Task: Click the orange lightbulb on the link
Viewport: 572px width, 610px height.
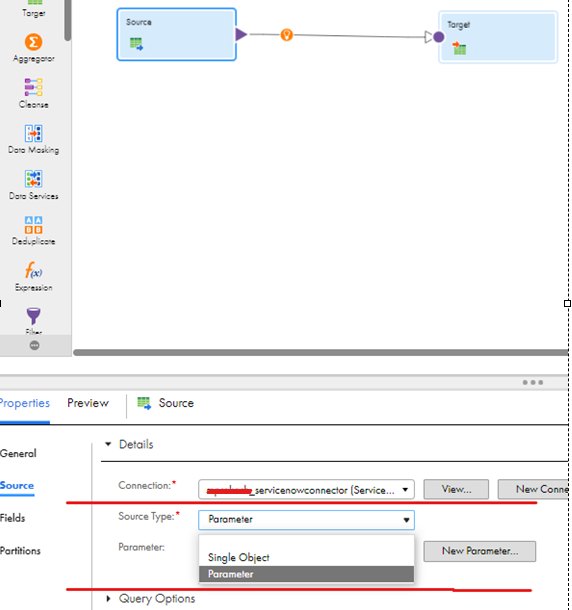Action: click(x=287, y=35)
